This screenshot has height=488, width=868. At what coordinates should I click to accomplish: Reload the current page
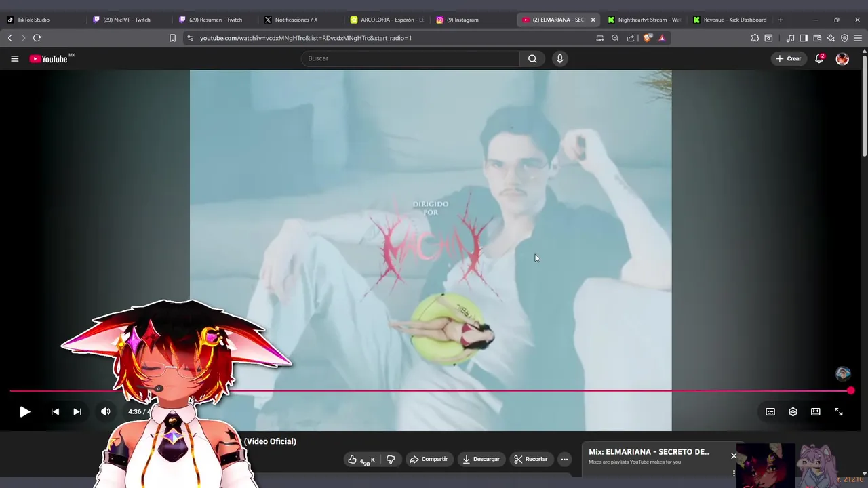[37, 38]
